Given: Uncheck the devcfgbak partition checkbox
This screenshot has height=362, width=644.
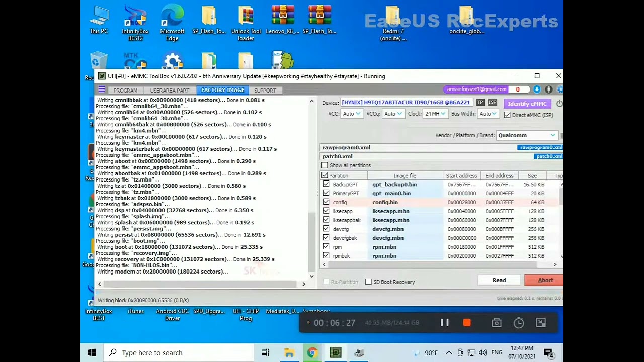Looking at the screenshot, I should (x=326, y=238).
